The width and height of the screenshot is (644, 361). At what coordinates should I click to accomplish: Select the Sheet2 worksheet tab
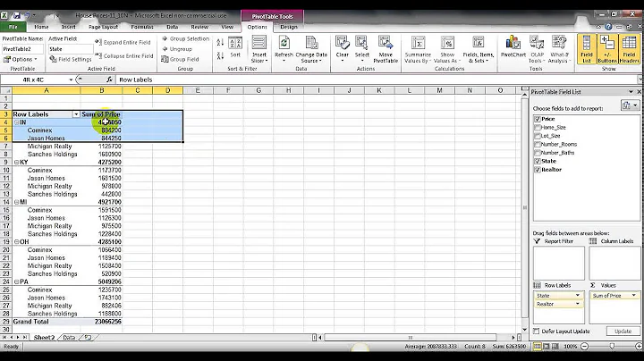click(44, 338)
